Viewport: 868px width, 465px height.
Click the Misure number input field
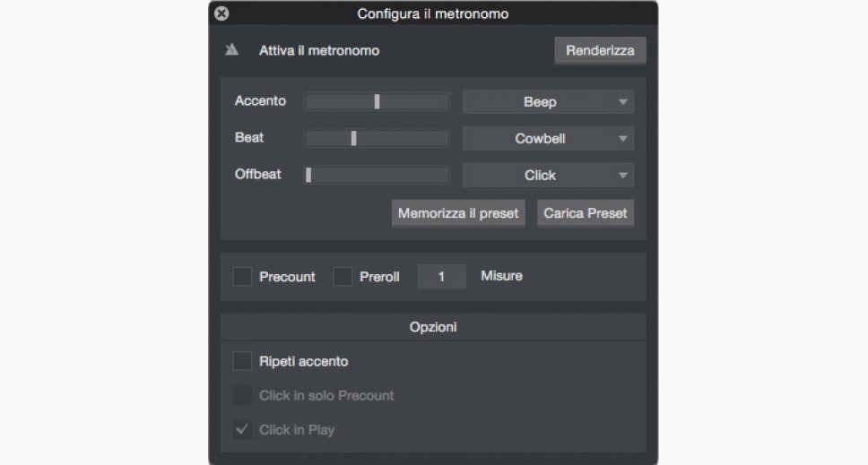point(441,277)
